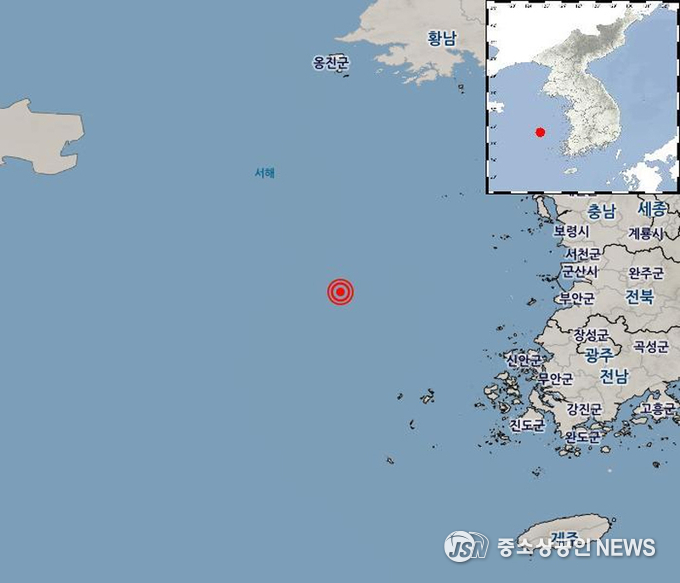This screenshot has height=583, width=680.
Task: Select the 서해 sea label
Action: pos(265,173)
